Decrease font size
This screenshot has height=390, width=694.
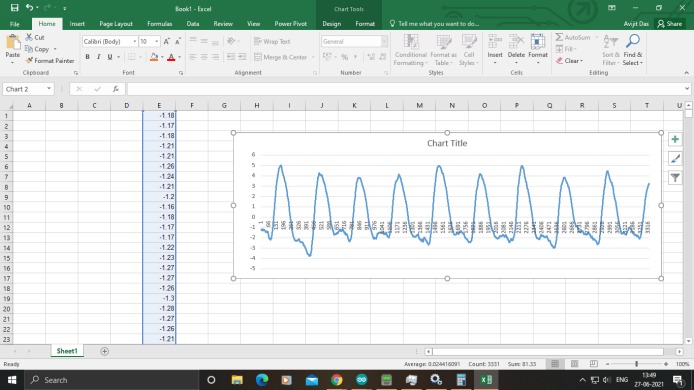[x=178, y=41]
